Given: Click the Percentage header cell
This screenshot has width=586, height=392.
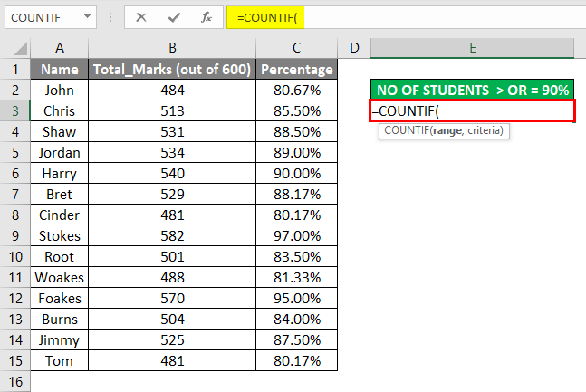Looking at the screenshot, I should [x=296, y=69].
